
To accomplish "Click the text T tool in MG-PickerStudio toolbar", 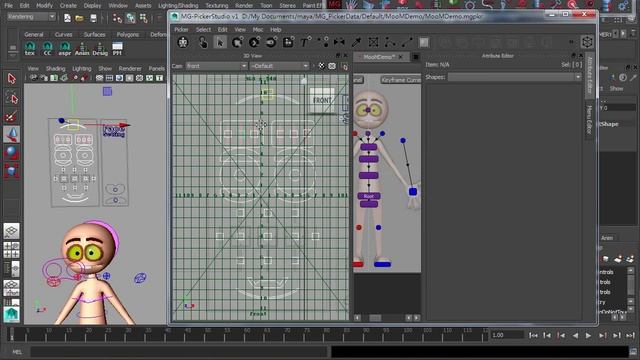I will [x=305, y=42].
